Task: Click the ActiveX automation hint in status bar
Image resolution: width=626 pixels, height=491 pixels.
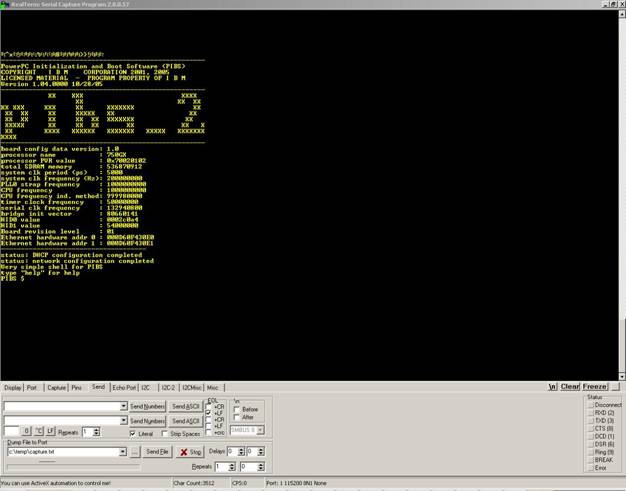Action: tap(55, 483)
